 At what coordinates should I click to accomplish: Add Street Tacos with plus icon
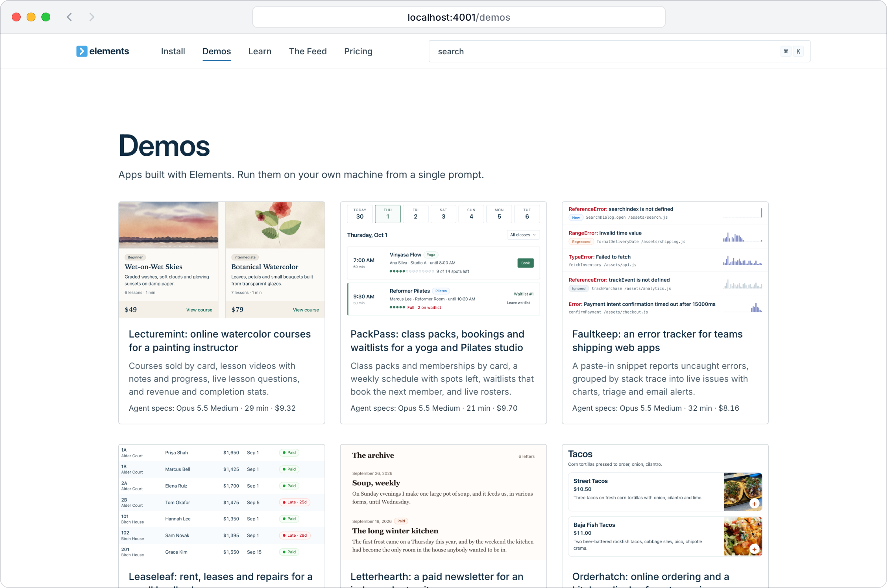tap(754, 504)
